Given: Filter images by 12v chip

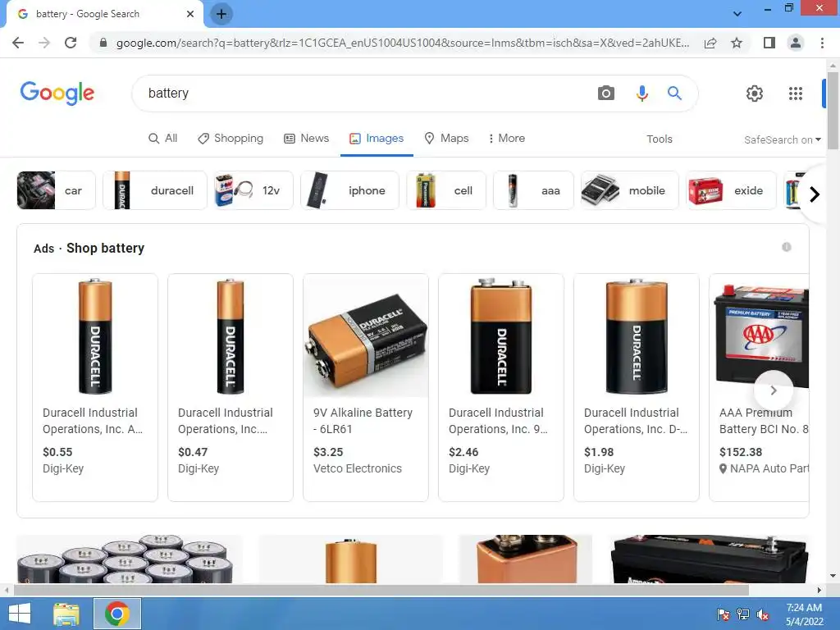Looking at the screenshot, I should [253, 190].
